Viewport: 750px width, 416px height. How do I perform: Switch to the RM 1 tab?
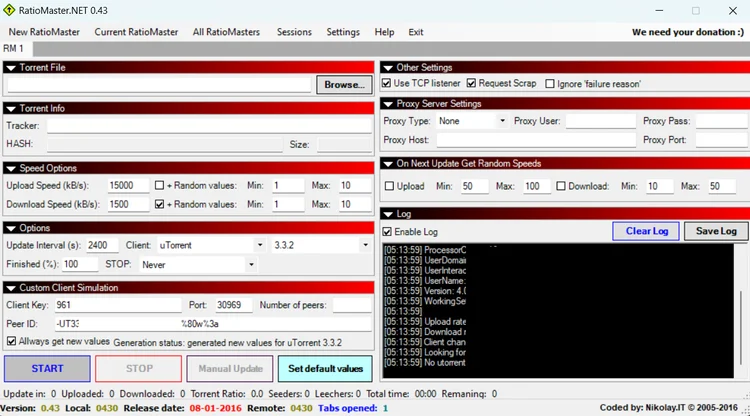pyautogui.click(x=14, y=49)
